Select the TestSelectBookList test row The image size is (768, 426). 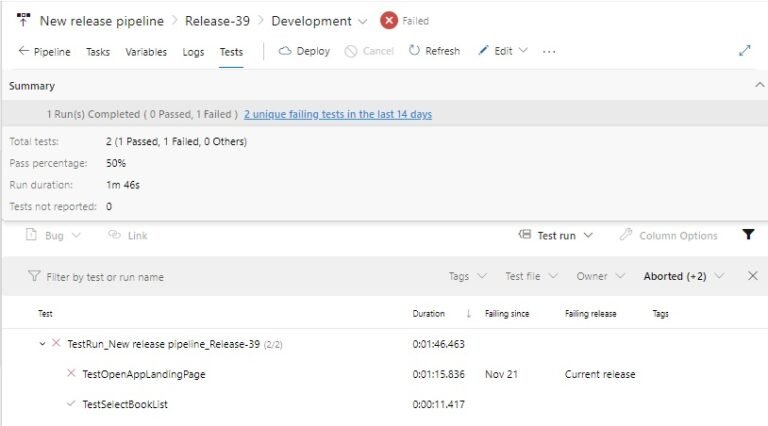384,404
